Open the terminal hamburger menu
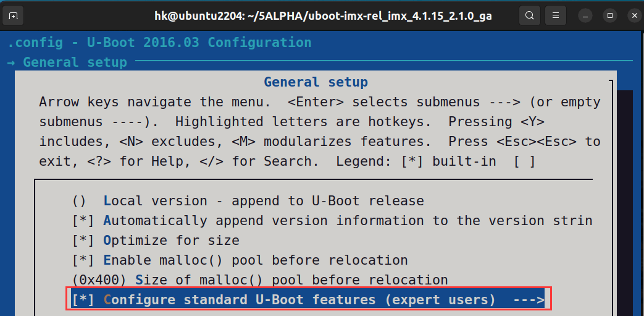Image resolution: width=644 pixels, height=316 pixels. pyautogui.click(x=556, y=15)
